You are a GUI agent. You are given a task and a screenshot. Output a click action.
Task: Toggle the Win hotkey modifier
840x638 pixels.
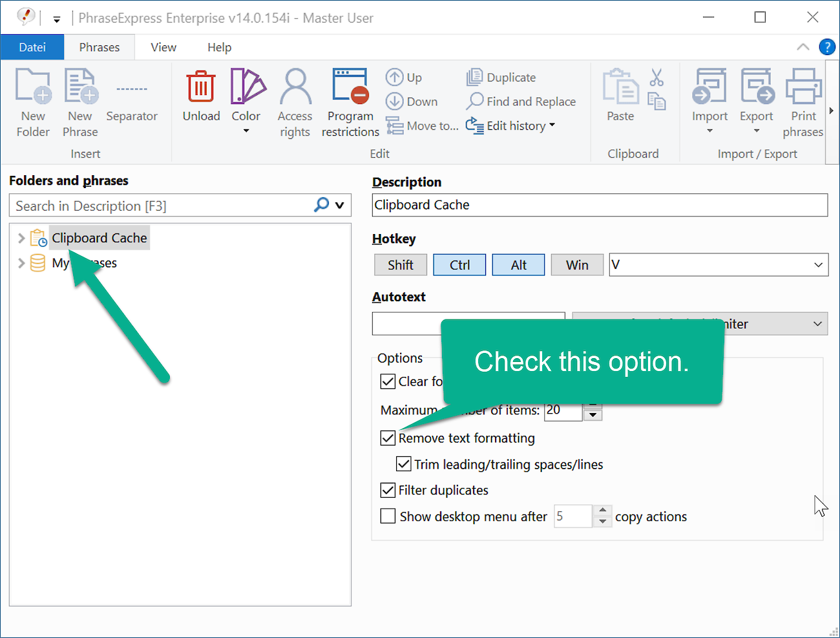[x=577, y=265]
